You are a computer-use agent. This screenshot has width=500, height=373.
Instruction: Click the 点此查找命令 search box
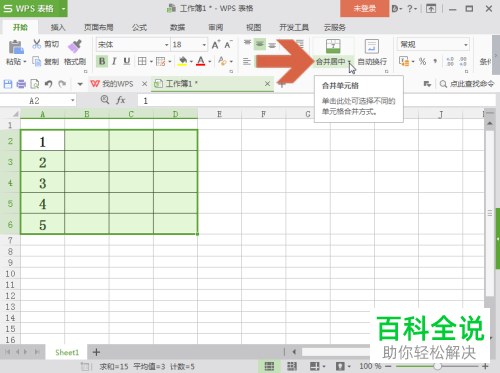(x=467, y=84)
